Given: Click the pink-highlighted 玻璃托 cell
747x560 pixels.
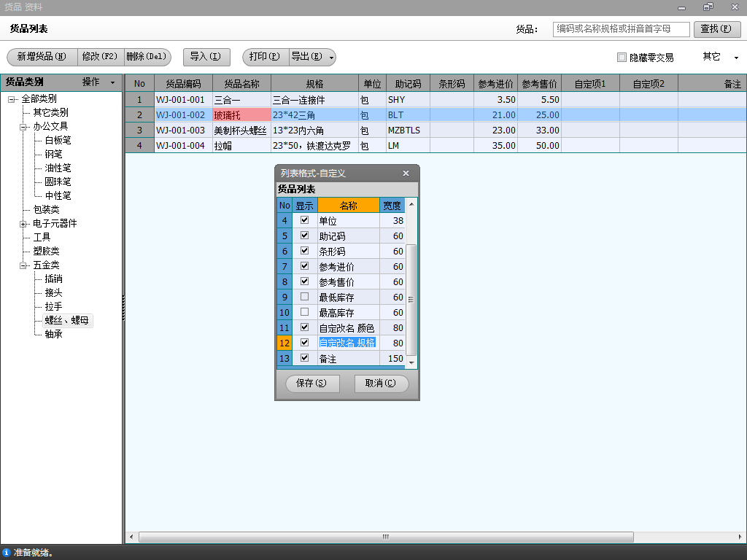Looking at the screenshot, I should click(x=241, y=114).
